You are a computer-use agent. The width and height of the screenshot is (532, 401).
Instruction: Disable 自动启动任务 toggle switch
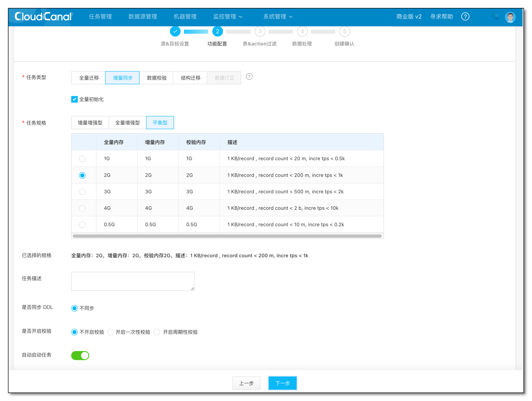[80, 355]
